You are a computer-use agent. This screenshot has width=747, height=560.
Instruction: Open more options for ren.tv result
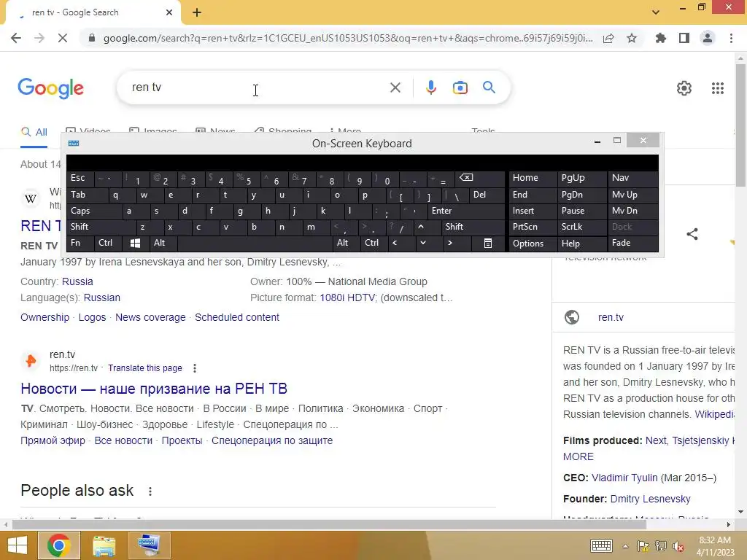(x=194, y=368)
